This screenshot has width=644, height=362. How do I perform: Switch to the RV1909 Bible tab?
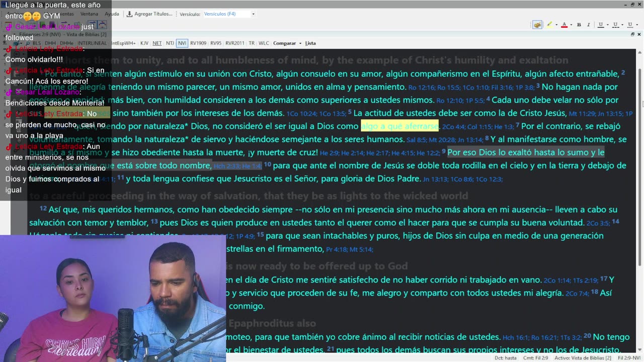pyautogui.click(x=198, y=43)
